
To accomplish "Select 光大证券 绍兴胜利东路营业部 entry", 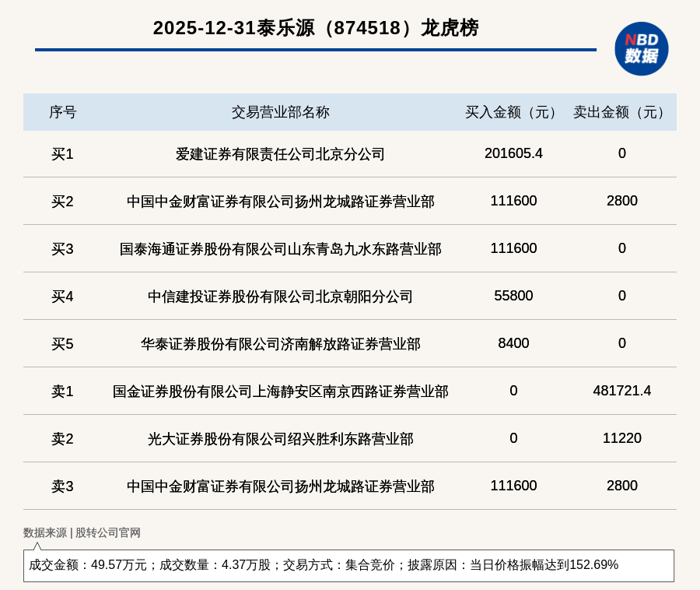I will tap(280, 439).
